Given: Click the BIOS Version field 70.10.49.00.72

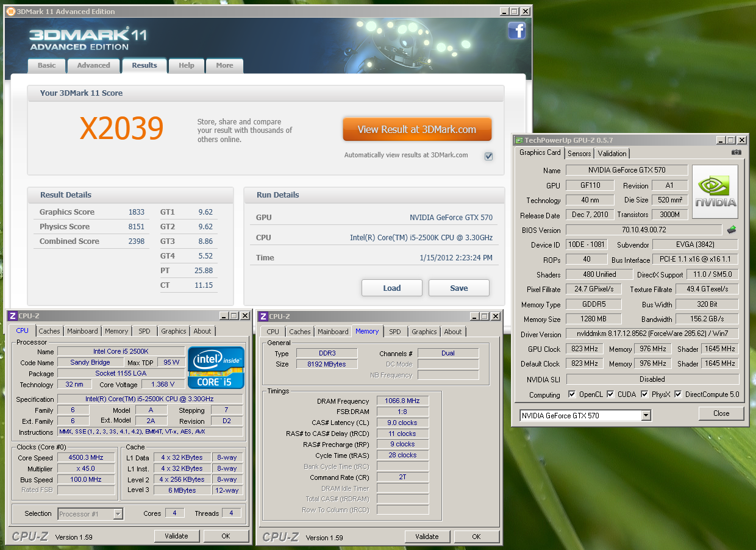Looking at the screenshot, I should point(644,230).
